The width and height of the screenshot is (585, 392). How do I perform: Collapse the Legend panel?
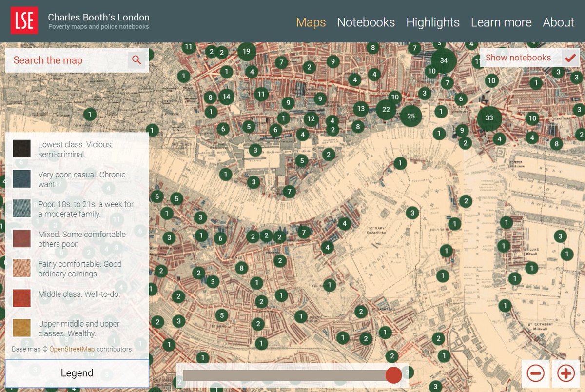pos(77,373)
